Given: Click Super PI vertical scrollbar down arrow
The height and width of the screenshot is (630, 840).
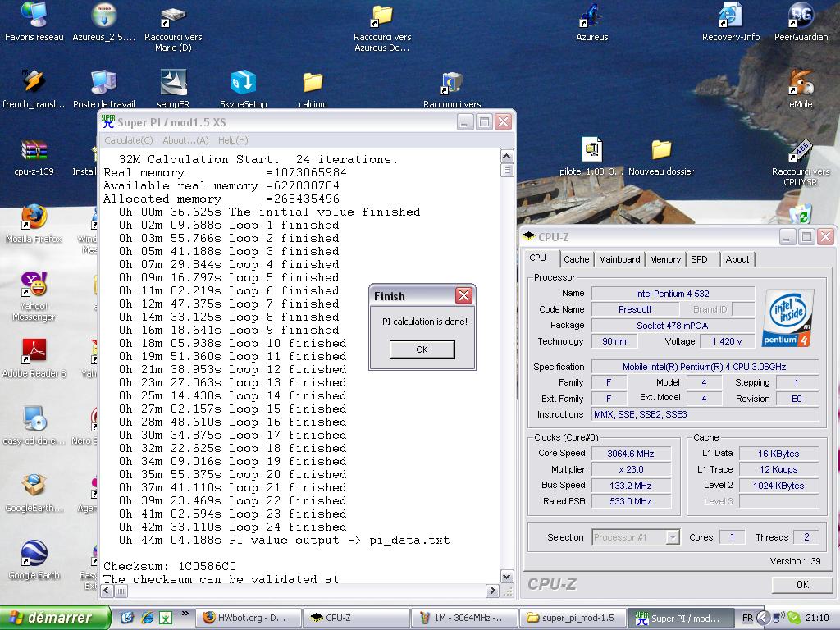Looking at the screenshot, I should (507, 577).
